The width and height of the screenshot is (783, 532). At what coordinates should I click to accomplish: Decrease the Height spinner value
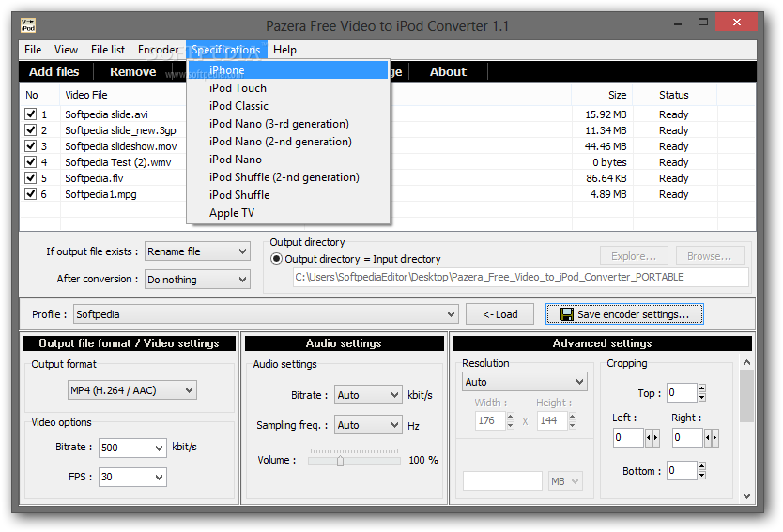pyautogui.click(x=573, y=425)
